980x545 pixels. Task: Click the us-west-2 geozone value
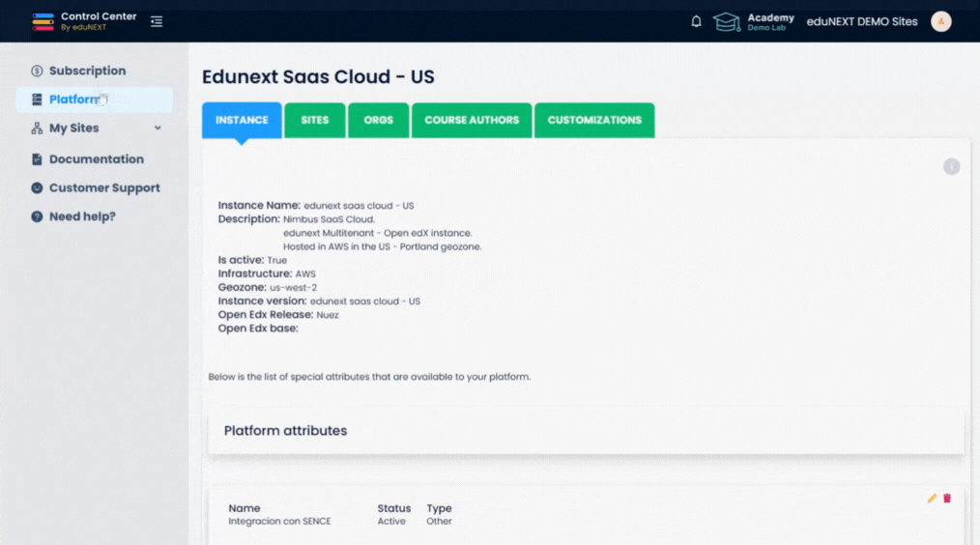point(293,288)
